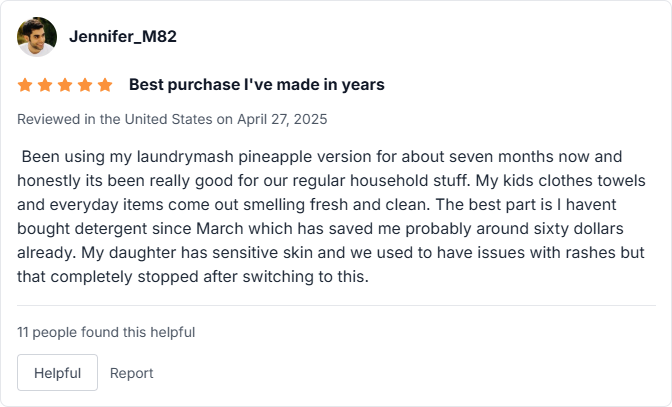Viewport: 672px width, 407px height.
Task: Open the Jennifer_M82 username profile
Action: pyautogui.click(x=123, y=37)
